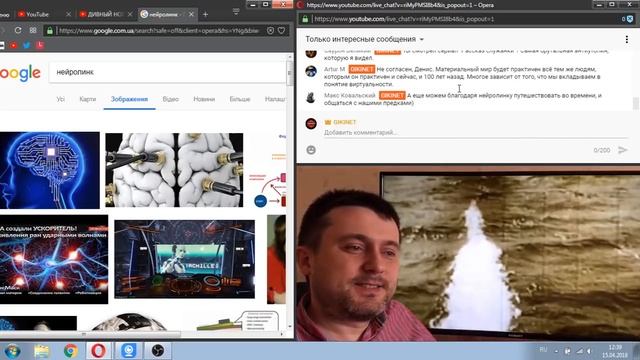Switch to Opera on the taskbar
640x360 pixels.
coord(98,351)
